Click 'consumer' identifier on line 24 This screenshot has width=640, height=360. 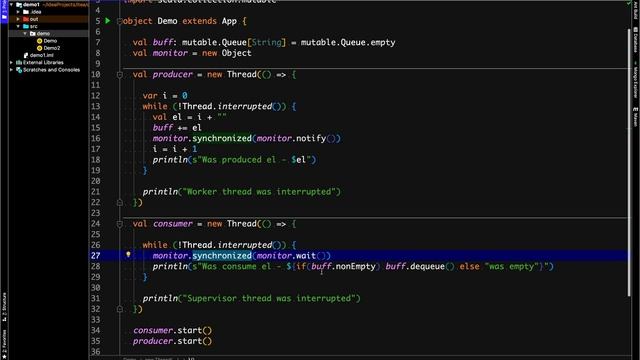(x=172, y=224)
